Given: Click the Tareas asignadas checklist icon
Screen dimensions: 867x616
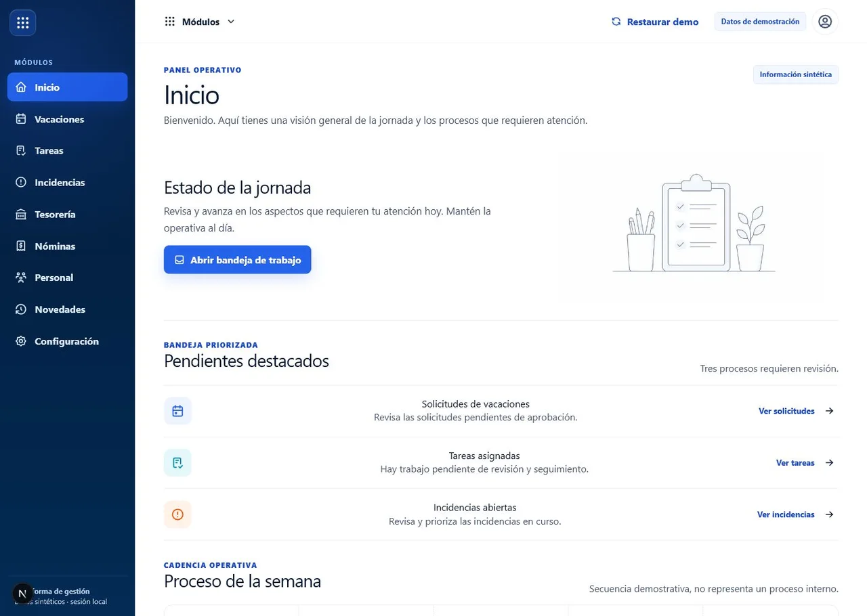Looking at the screenshot, I should point(177,462).
